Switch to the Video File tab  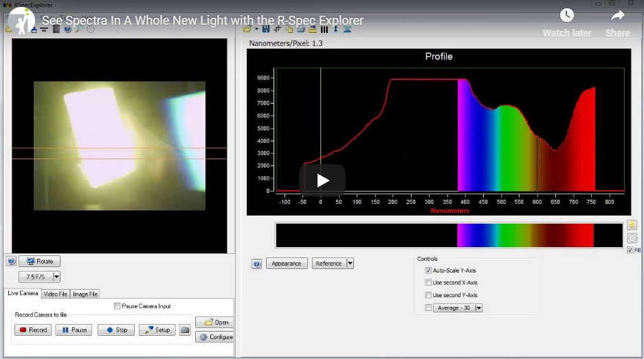(x=56, y=294)
